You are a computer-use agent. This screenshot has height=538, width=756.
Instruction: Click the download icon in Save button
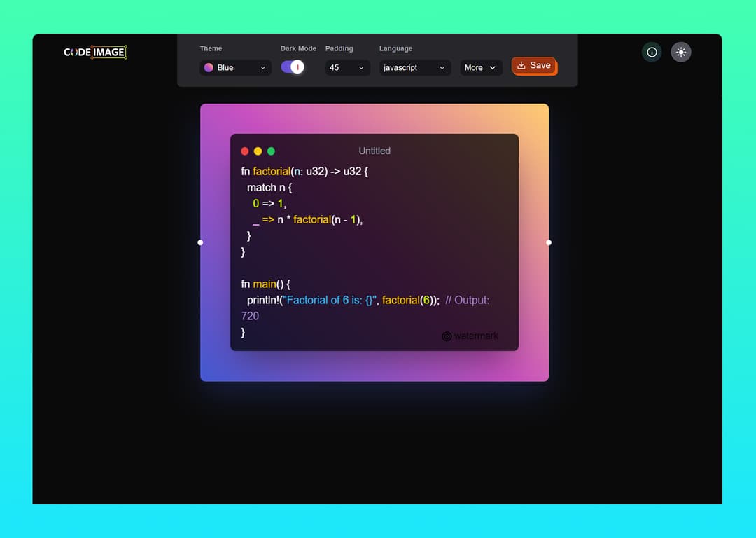[521, 65]
